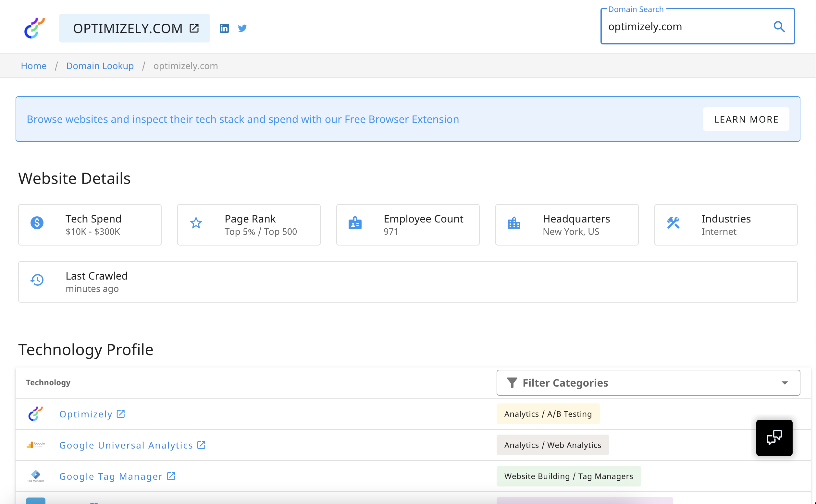Click the Filter Categories dropdown arrow
Screen dimensions: 816x504
[785, 383]
